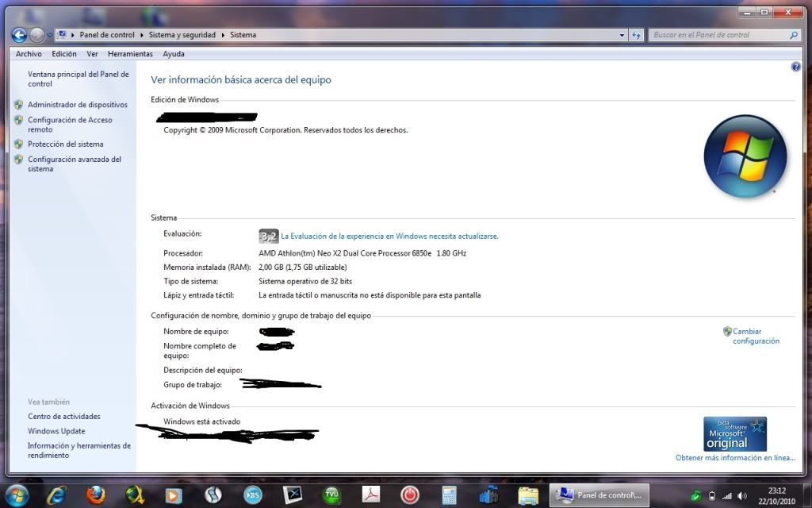Open the Windows Start menu orb
Screen dimensions: 812x508
(17, 495)
